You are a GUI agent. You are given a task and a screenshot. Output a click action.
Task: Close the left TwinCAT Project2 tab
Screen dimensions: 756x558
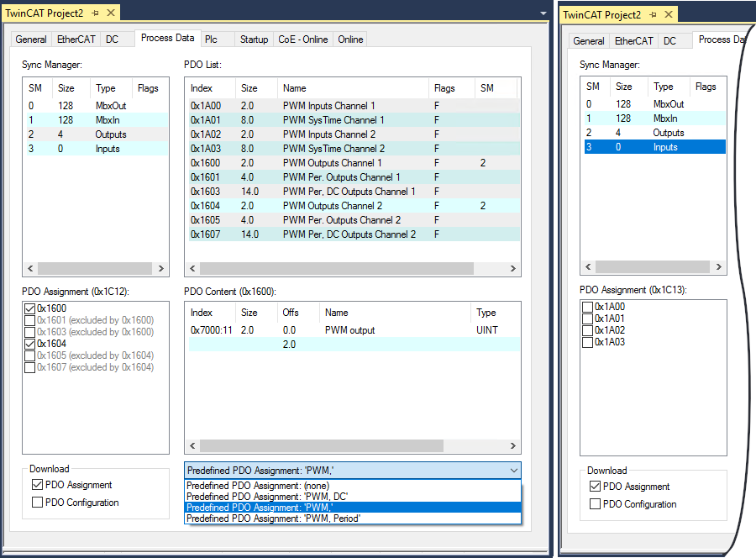click(111, 13)
